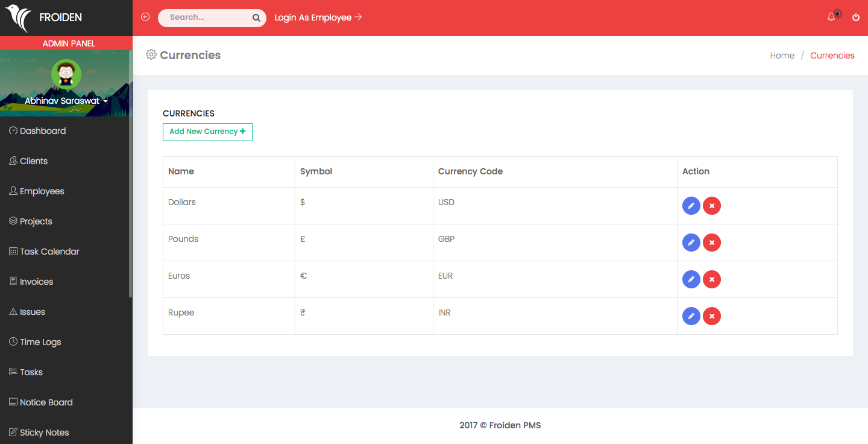Click Login As Employee link
Image resolution: width=868 pixels, height=444 pixels.
[318, 17]
